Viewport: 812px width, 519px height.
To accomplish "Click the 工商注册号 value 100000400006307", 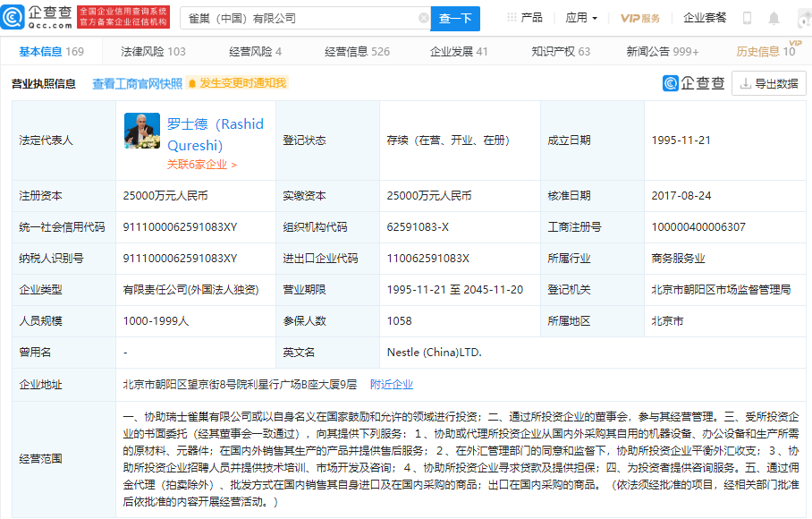I will 698,227.
